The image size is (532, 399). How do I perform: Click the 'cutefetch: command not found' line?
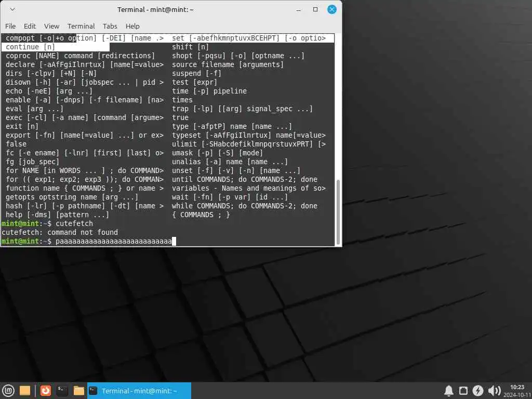(x=60, y=232)
